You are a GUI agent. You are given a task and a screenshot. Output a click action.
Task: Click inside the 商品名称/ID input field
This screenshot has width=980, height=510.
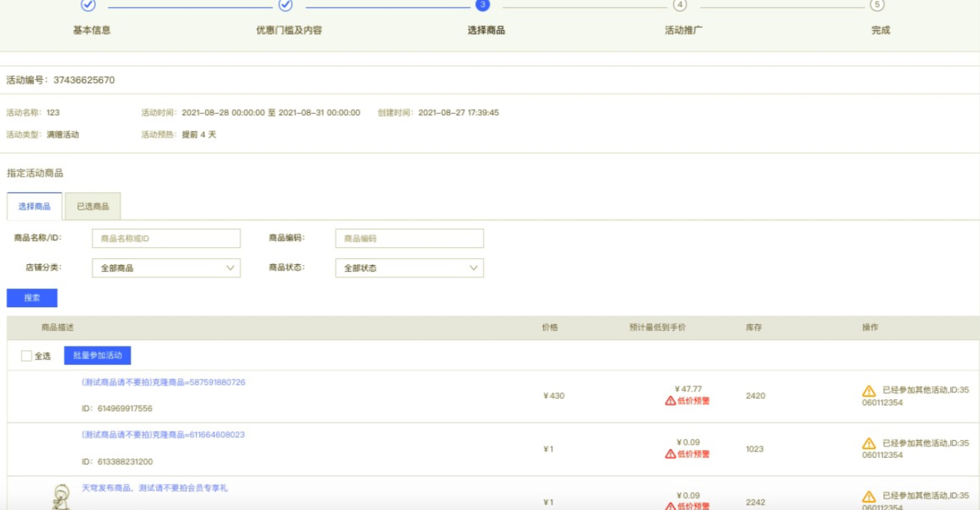165,238
